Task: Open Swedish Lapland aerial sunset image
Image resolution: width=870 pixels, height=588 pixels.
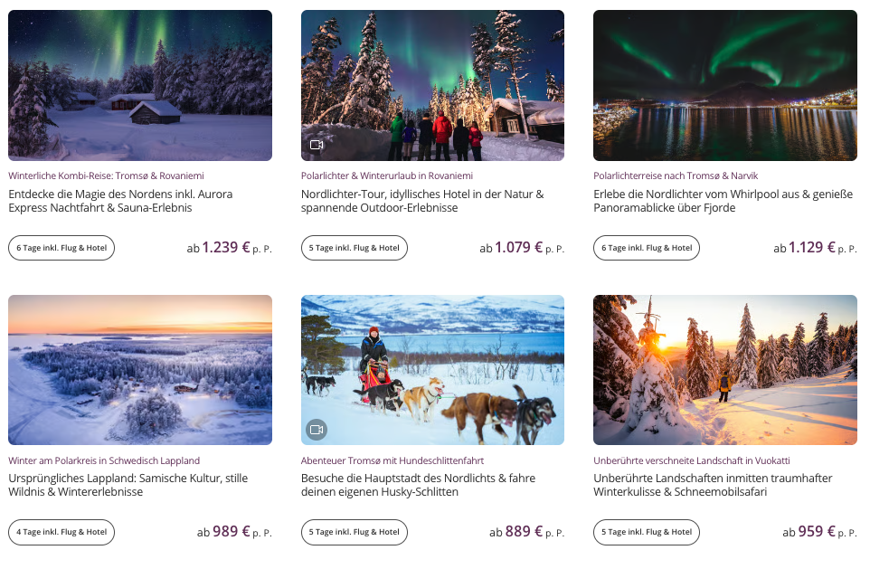Action: point(140,369)
